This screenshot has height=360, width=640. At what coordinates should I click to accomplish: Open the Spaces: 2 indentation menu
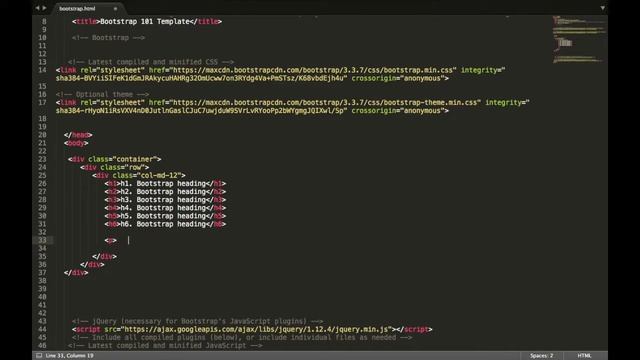[x=542, y=356]
